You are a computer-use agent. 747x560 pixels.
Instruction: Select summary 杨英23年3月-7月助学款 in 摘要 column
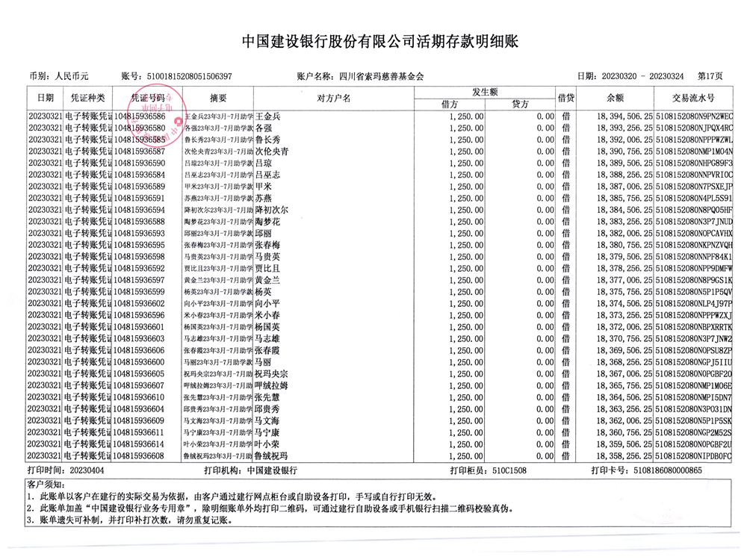click(219, 292)
